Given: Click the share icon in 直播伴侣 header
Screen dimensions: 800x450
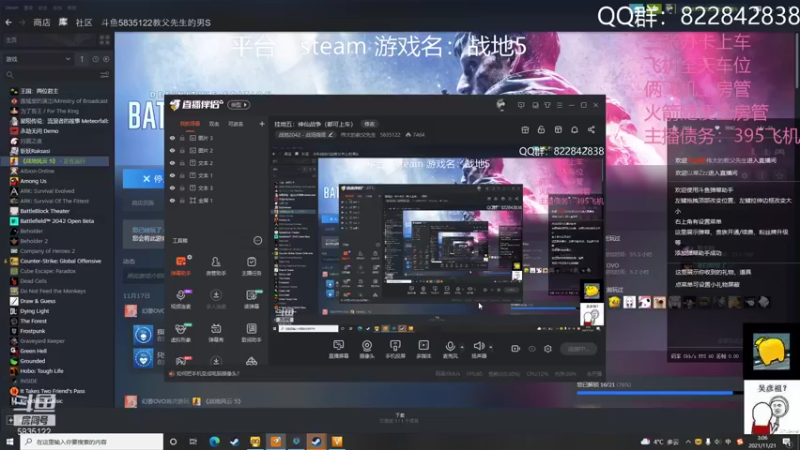Looking at the screenshot, I should (591, 130).
